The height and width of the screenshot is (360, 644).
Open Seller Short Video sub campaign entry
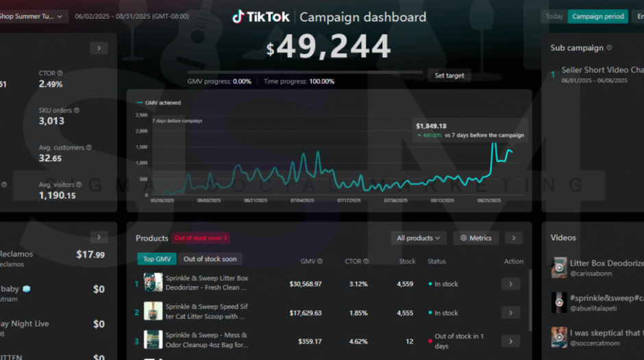[597, 75]
